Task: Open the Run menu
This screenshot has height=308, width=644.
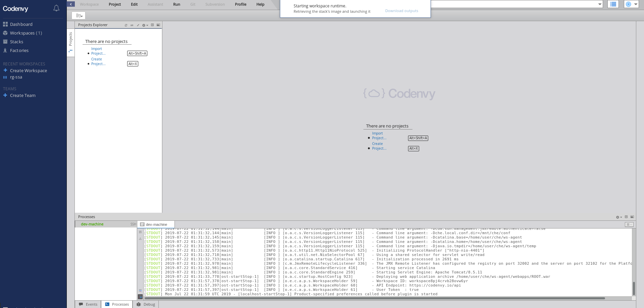Action: (177, 4)
